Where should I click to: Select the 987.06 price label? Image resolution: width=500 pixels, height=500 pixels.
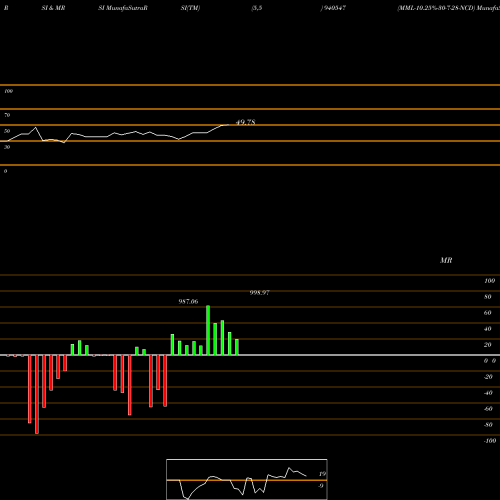188,301
